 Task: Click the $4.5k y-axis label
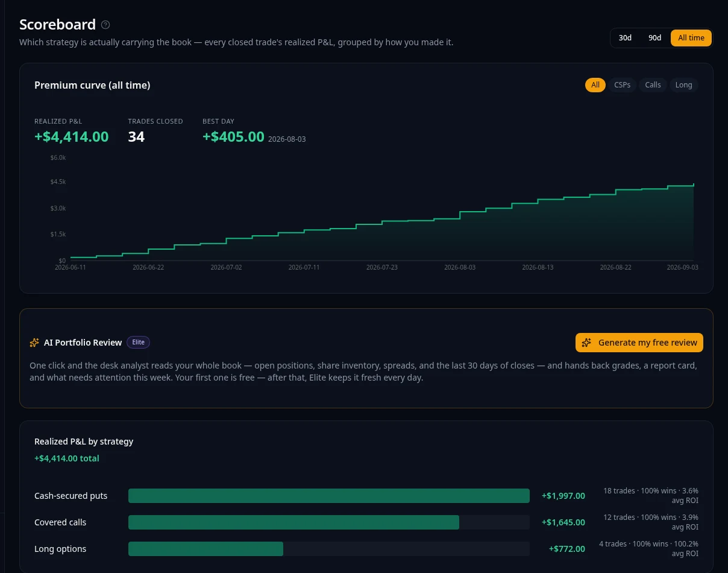pos(58,182)
